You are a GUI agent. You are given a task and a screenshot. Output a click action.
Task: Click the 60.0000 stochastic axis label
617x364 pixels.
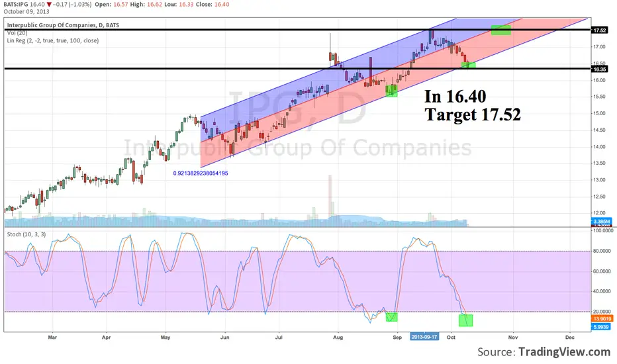(602, 271)
